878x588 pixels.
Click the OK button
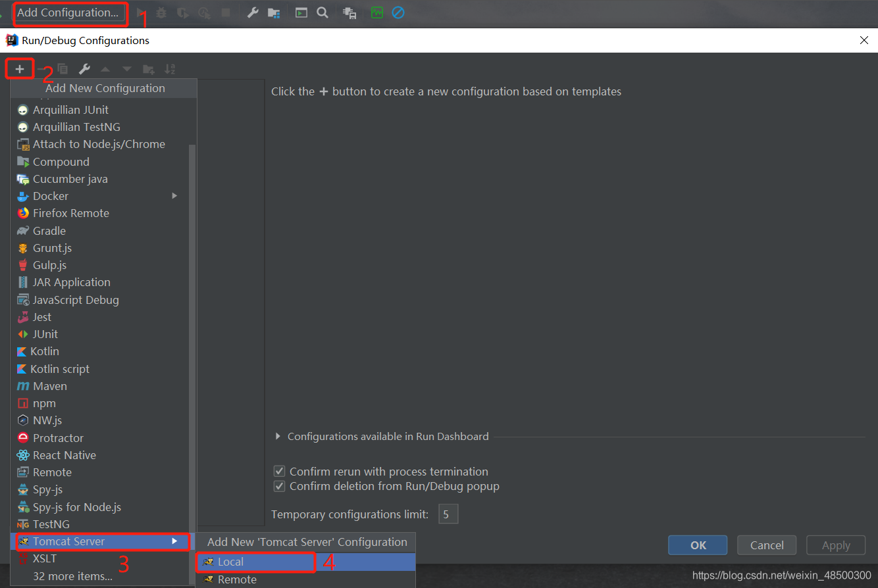click(x=698, y=545)
